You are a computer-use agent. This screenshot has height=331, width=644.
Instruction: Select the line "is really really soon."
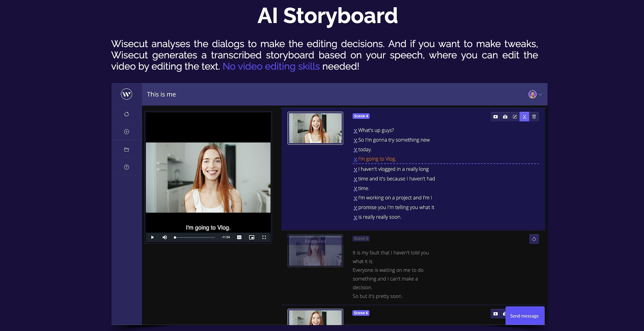pyautogui.click(x=380, y=217)
